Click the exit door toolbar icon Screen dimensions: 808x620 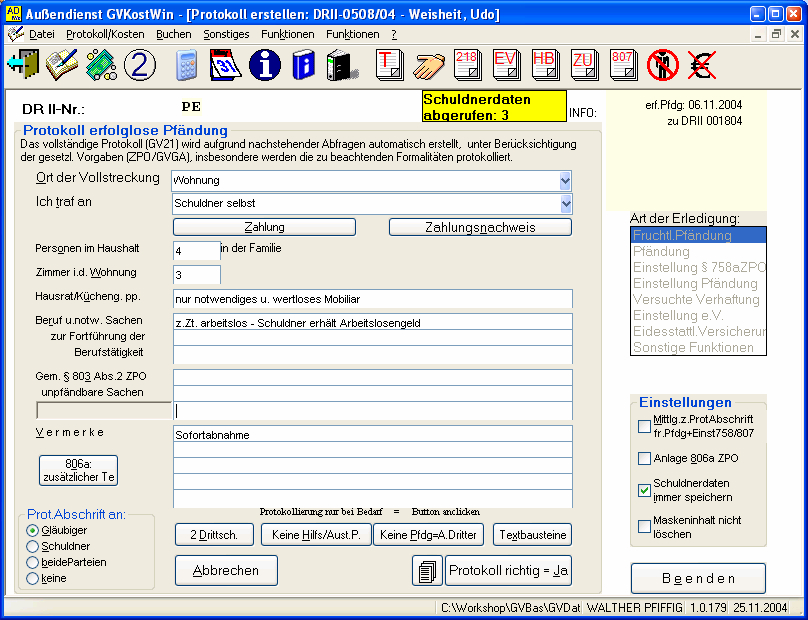[x=22, y=65]
